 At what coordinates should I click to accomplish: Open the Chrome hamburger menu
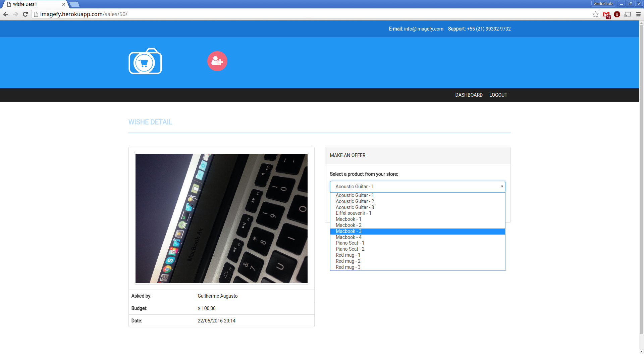tap(638, 14)
